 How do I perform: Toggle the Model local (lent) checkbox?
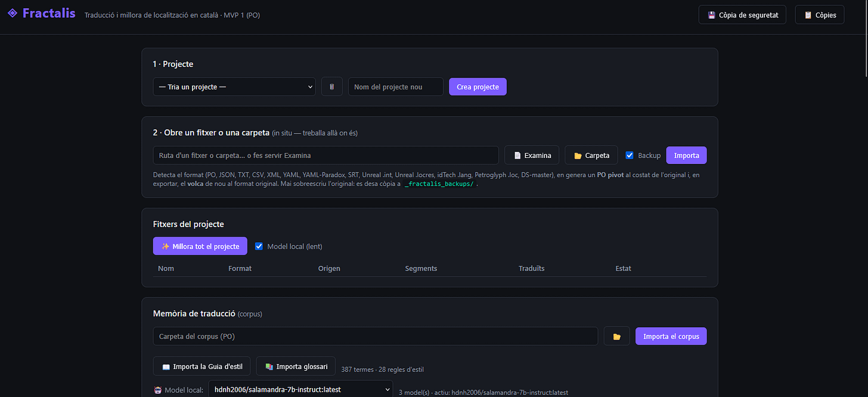[259, 246]
